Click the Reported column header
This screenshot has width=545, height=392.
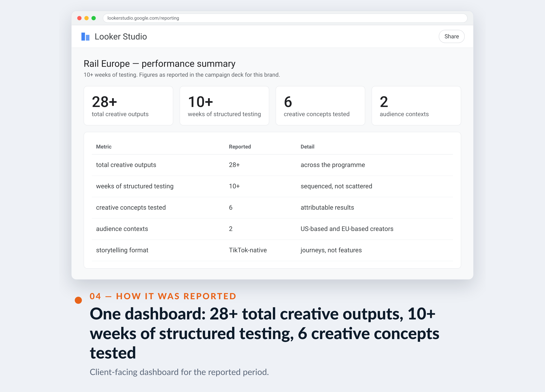tap(240, 147)
